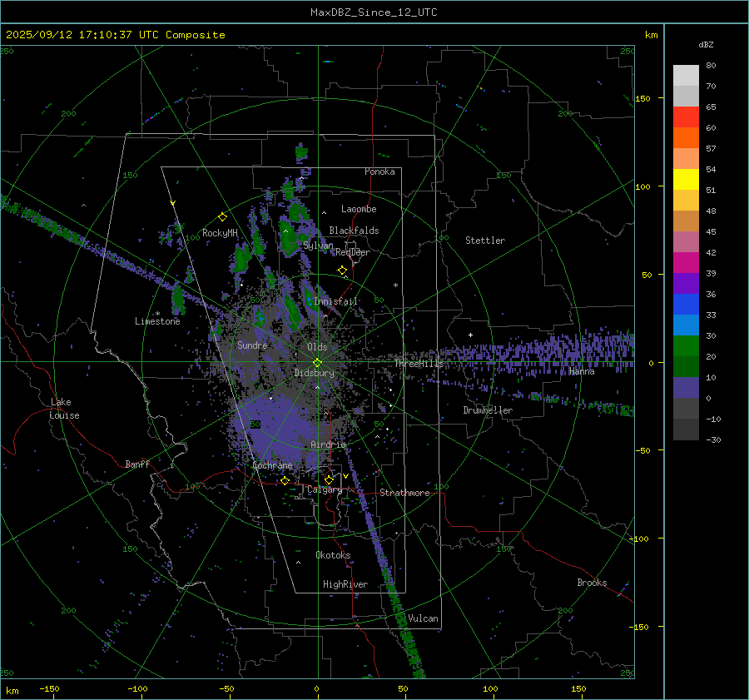Screen dimensions: 749x700
Task: Select the purple 36-39 dBZ legend swatch
Action: click(x=686, y=283)
